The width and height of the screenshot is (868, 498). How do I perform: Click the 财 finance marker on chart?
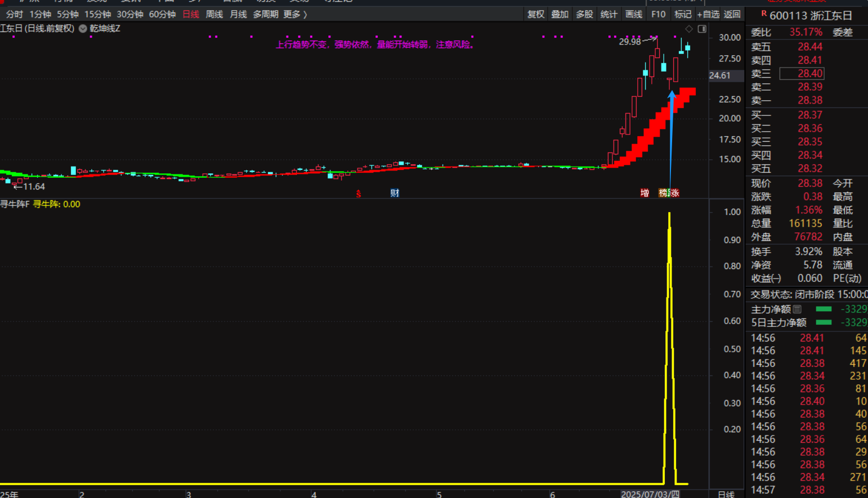pos(395,193)
